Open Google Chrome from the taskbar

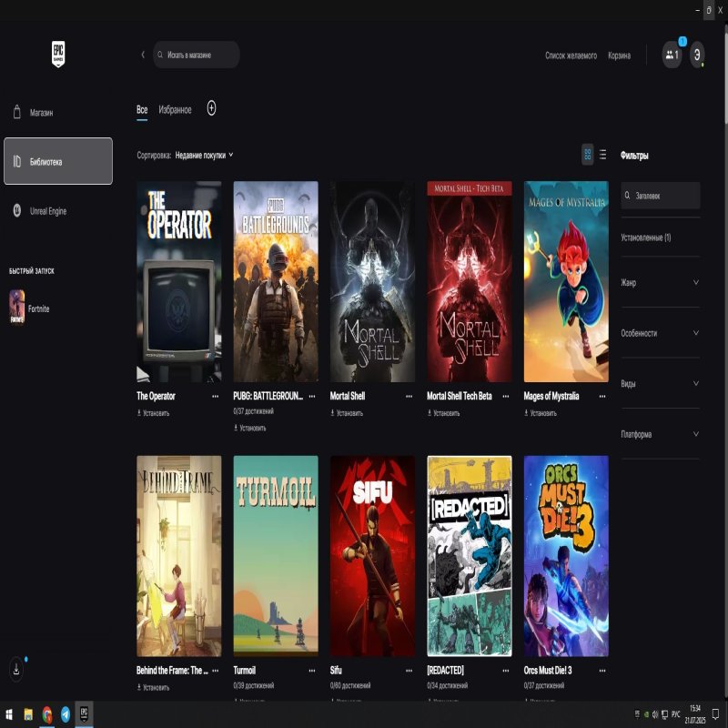47,714
